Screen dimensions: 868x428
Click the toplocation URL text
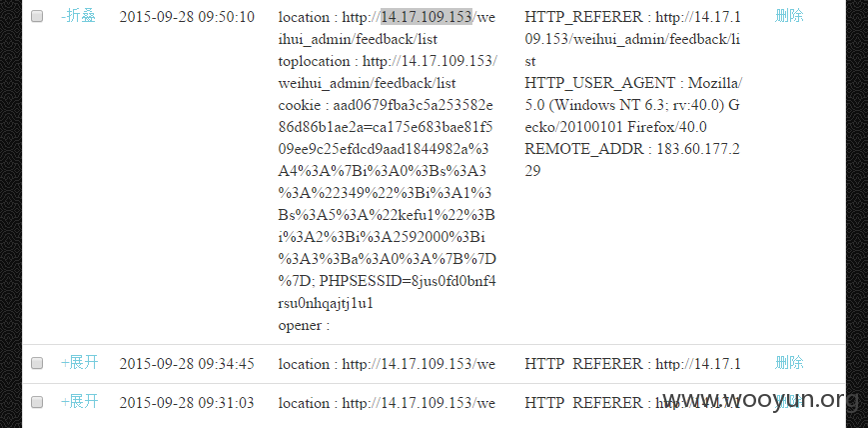(388, 72)
